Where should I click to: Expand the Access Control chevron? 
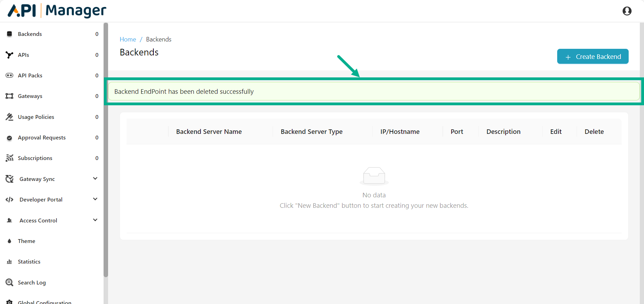point(95,220)
